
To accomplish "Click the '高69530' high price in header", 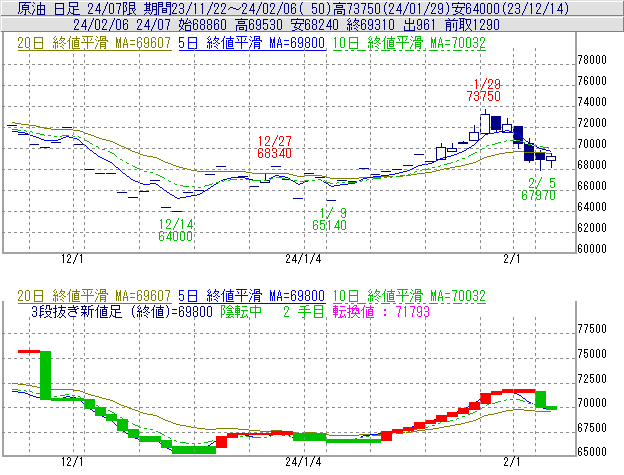I will (259, 25).
